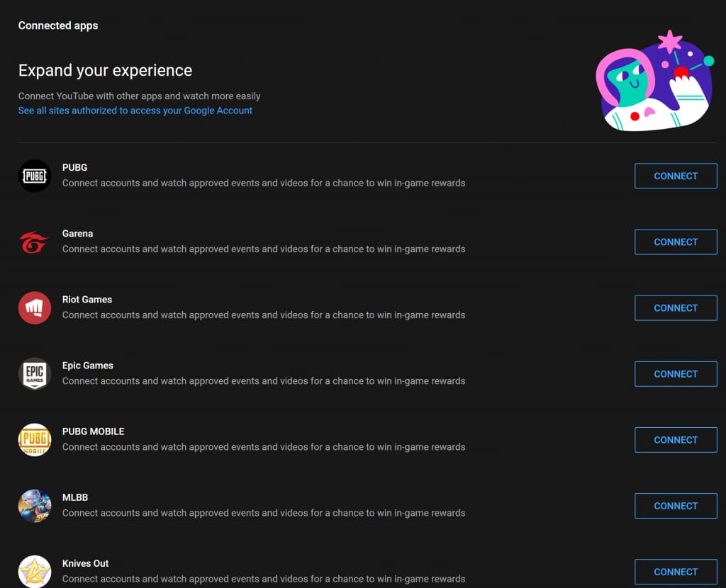Screen dimensions: 726x588
Task: Click the astronaut illustration graphic
Action: click(x=654, y=81)
